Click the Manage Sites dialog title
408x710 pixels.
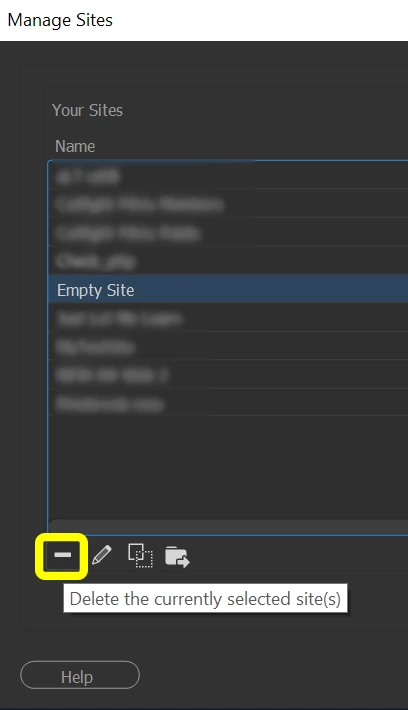click(60, 20)
